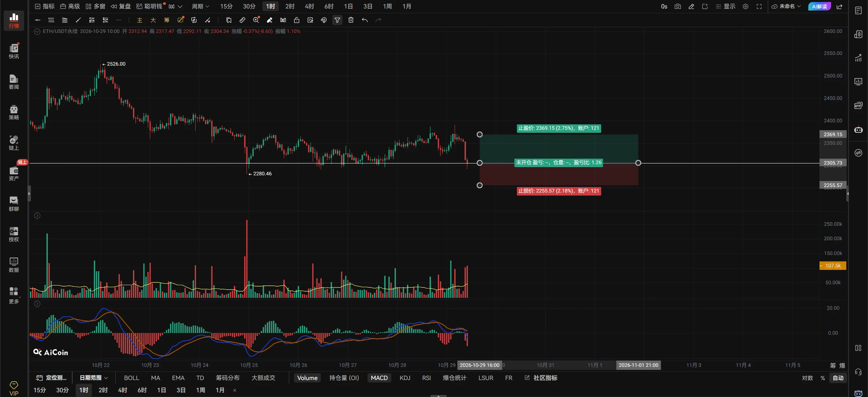The width and height of the screenshot is (868, 397).
Task: Open the 社区指标 community indicators
Action: point(541,378)
